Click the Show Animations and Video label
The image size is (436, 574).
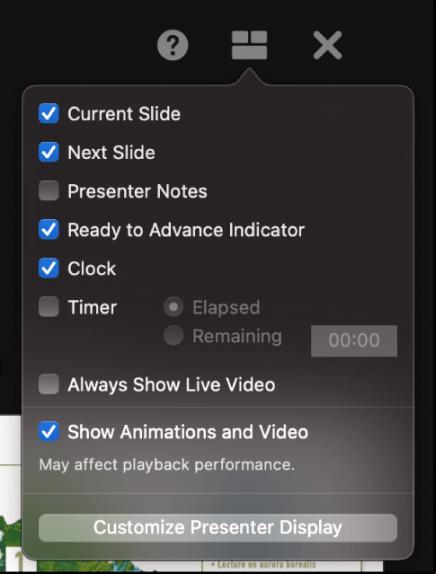tap(188, 432)
